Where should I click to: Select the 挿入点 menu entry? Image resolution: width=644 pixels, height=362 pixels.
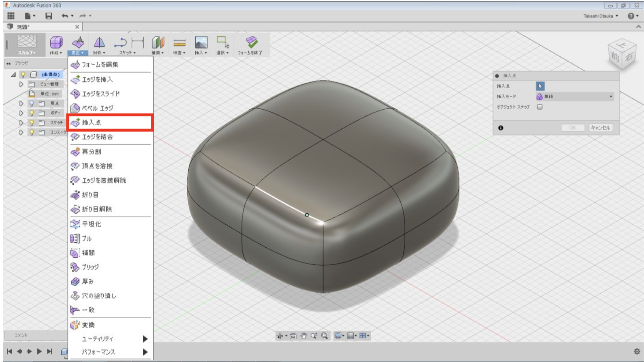tap(110, 123)
